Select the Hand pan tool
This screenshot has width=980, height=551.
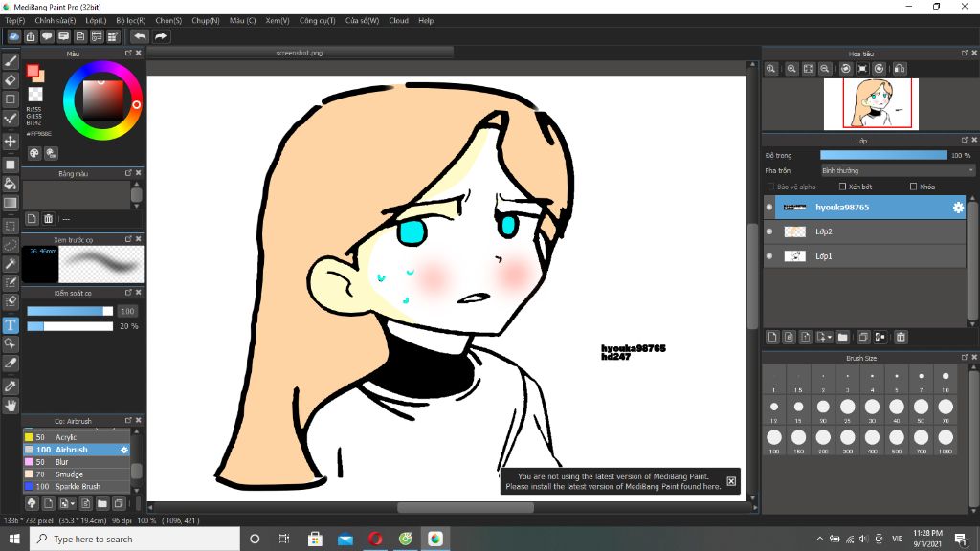(10, 406)
